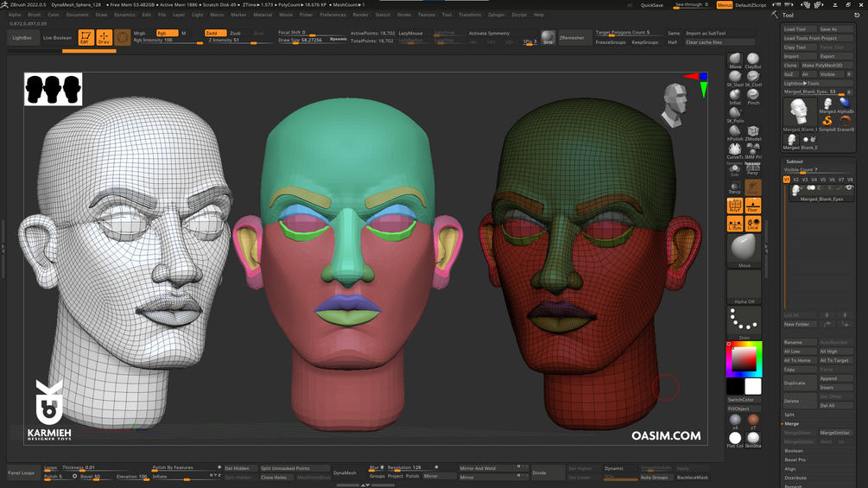Select the Pinch brush
Image resolution: width=868 pixels, height=488 pixels.
tap(753, 96)
